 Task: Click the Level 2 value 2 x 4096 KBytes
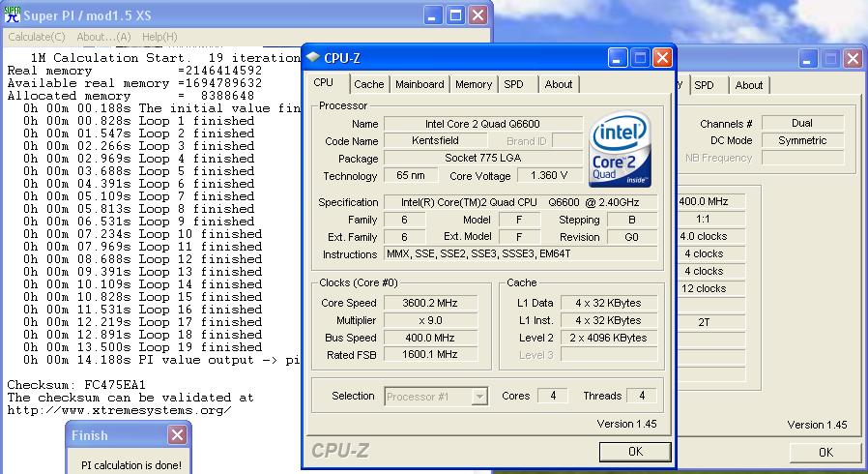[608, 338]
